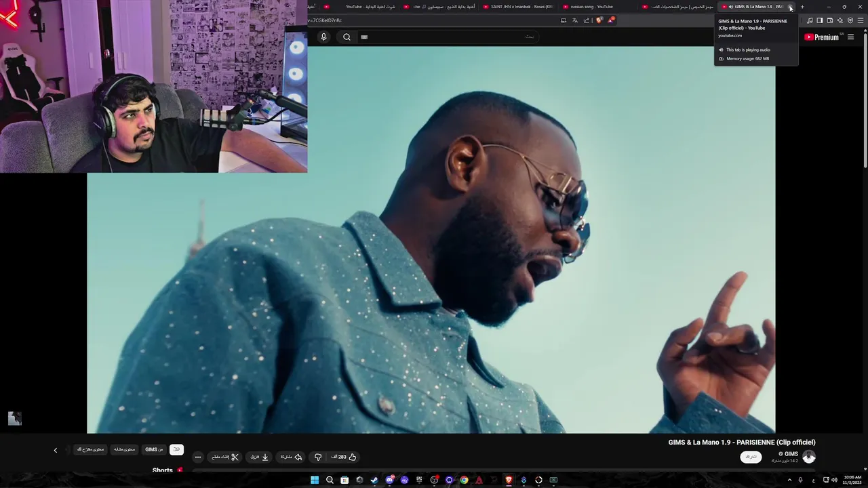868x488 pixels.
Task: Select the related content filter chip
Action: (125, 449)
